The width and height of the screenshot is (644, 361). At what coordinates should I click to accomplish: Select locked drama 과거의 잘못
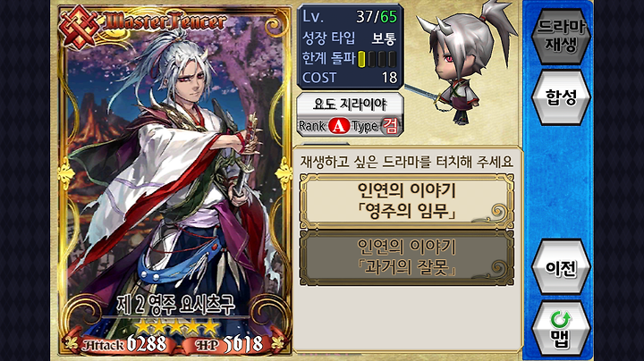pyautogui.click(x=407, y=258)
